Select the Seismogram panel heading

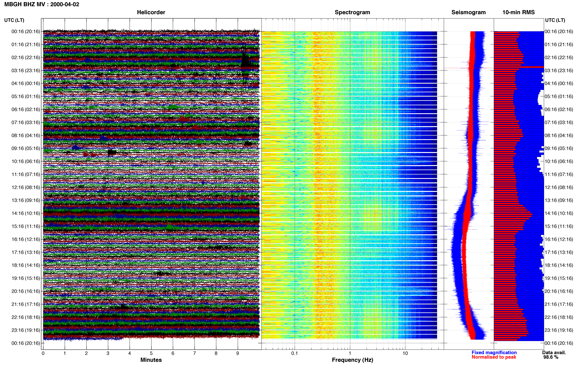[x=468, y=12]
